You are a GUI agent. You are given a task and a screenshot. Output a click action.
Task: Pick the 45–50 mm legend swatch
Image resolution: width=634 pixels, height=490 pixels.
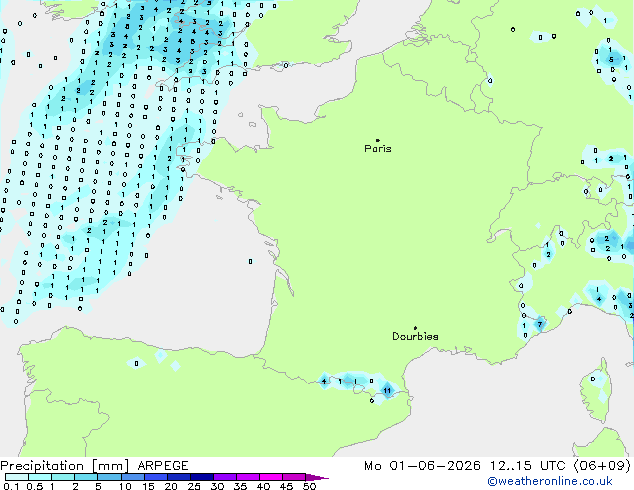pos(294,477)
